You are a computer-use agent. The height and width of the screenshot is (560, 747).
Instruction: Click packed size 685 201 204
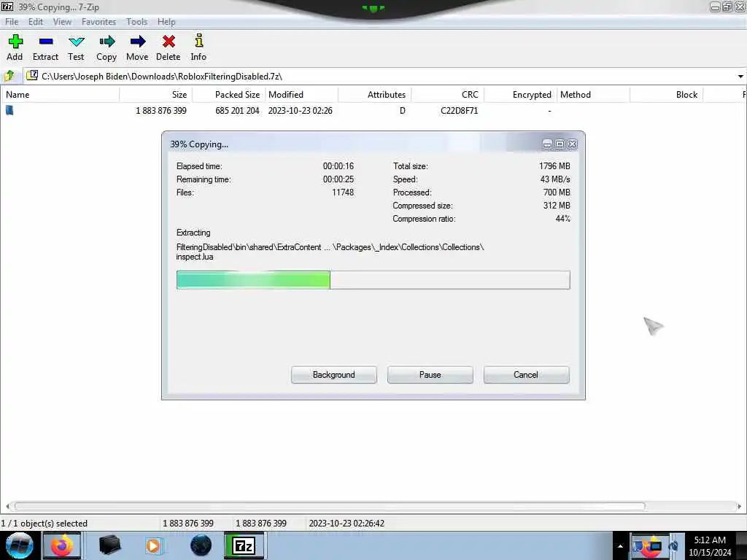pos(237,111)
